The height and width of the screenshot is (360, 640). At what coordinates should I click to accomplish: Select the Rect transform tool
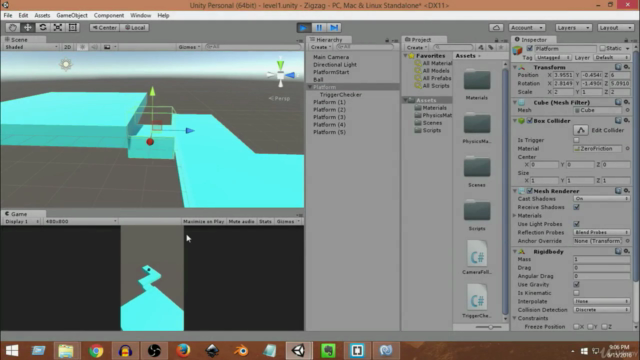[73, 27]
